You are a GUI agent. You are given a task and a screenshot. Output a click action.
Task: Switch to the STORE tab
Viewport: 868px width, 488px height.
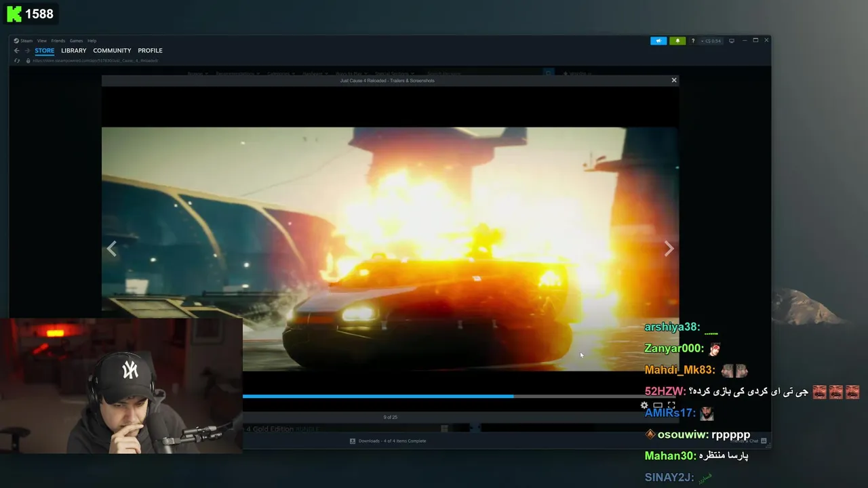pyautogui.click(x=45, y=50)
